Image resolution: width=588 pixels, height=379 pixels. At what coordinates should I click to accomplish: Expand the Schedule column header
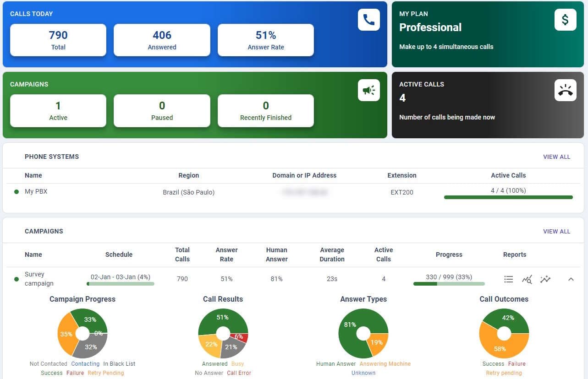click(119, 254)
